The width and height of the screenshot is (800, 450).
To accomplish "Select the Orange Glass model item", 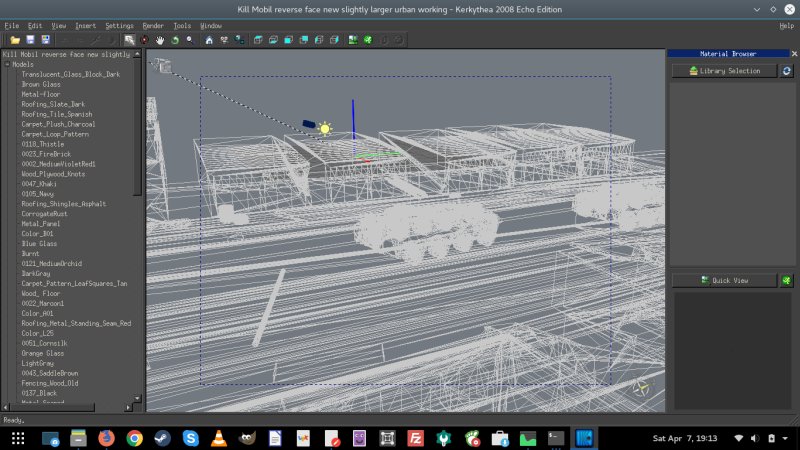I will click(42, 353).
